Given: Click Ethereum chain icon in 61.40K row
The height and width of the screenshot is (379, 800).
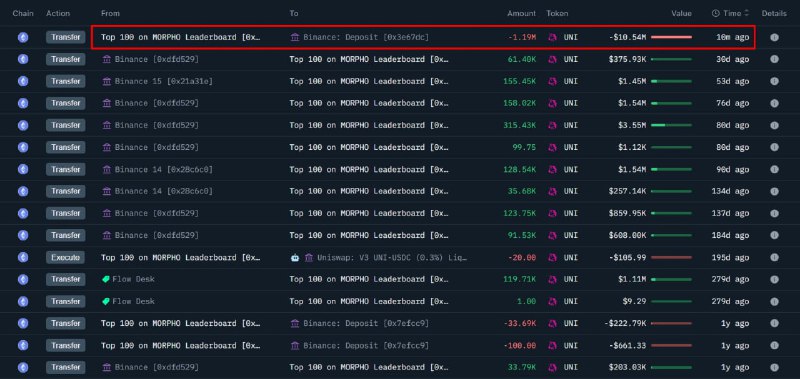Looking at the screenshot, I should tap(23, 59).
